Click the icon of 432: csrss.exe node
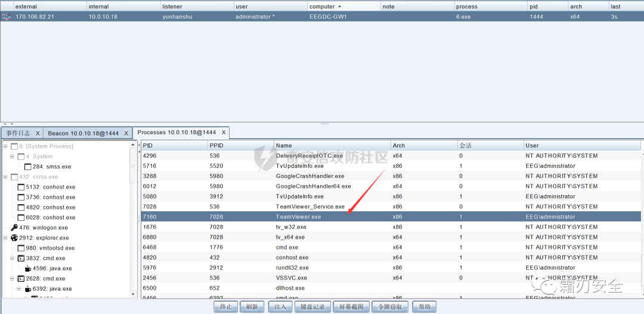The width and height of the screenshot is (644, 314). click(x=14, y=177)
